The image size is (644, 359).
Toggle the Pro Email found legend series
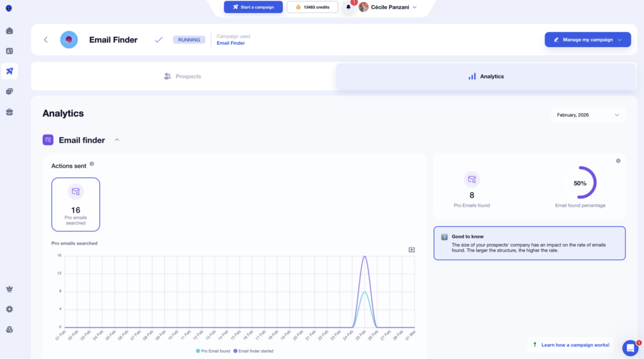click(213, 351)
